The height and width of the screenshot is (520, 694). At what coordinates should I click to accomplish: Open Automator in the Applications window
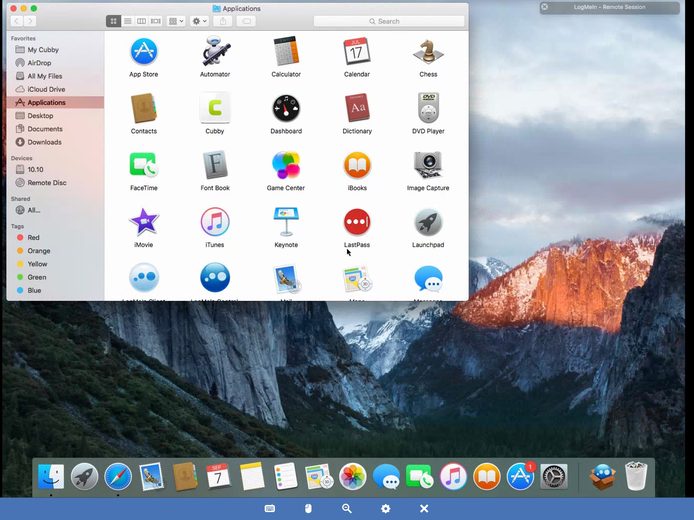click(215, 51)
